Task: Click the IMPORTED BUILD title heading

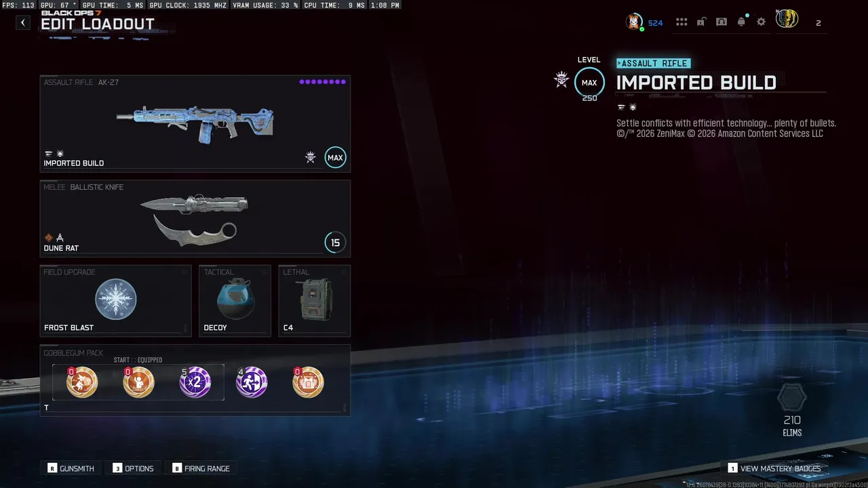Action: [696, 83]
